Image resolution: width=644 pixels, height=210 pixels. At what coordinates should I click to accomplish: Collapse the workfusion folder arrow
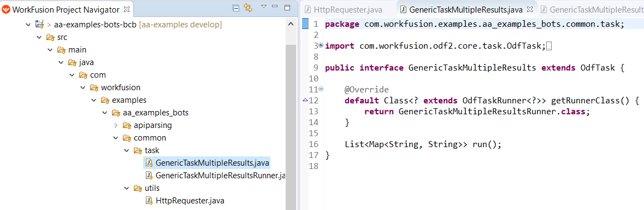tap(82, 87)
